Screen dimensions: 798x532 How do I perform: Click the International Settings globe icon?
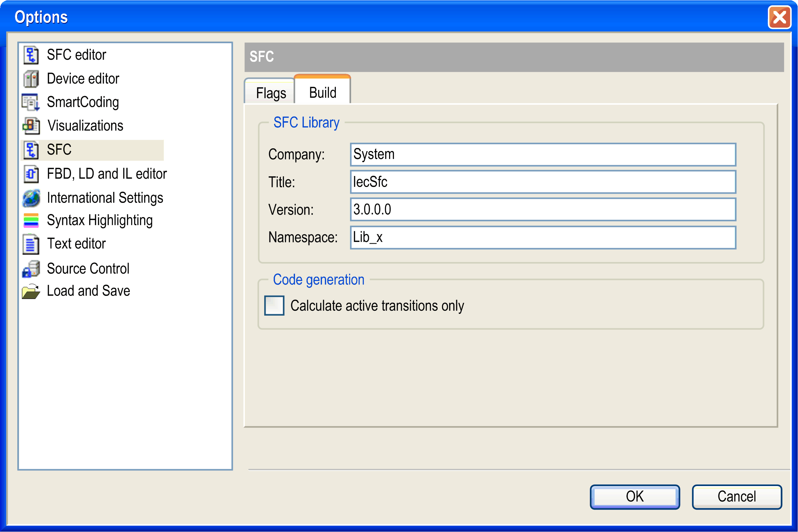(x=31, y=198)
